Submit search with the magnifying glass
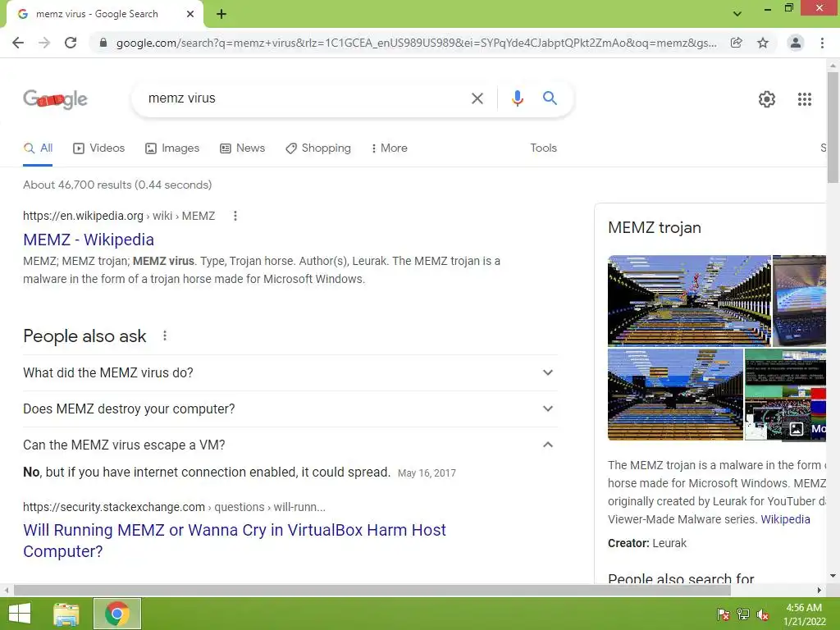 tap(550, 98)
